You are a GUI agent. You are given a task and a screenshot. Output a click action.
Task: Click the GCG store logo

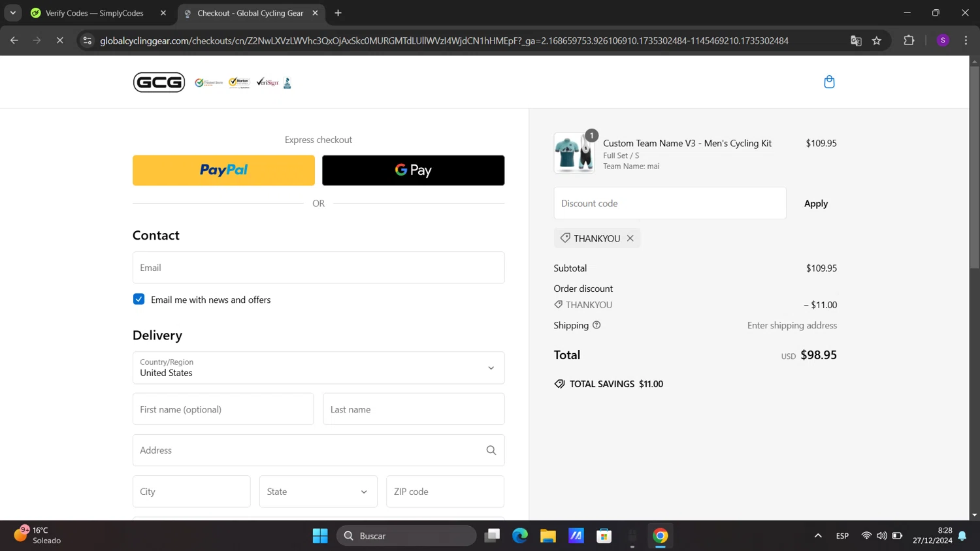159,82
